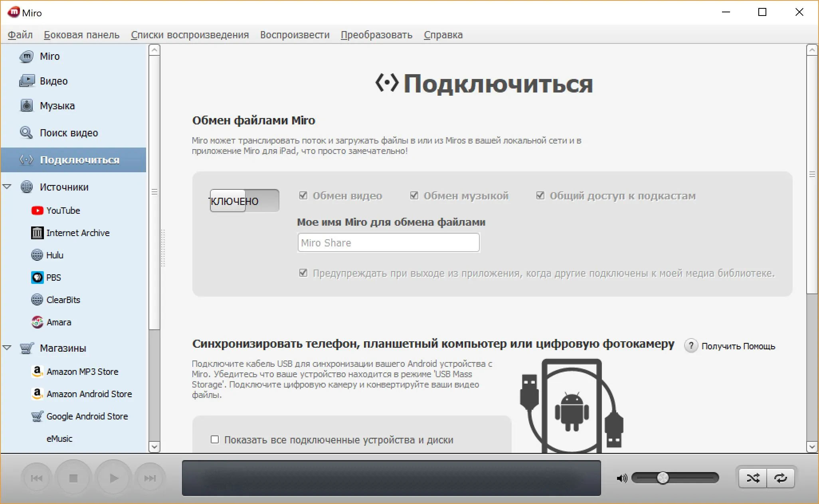Open the Файл menu
819x504 pixels.
[20, 35]
